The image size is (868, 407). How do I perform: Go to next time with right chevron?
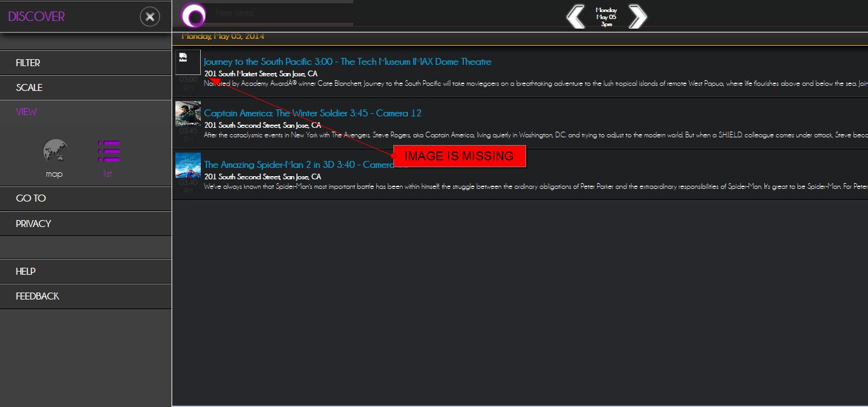(637, 17)
